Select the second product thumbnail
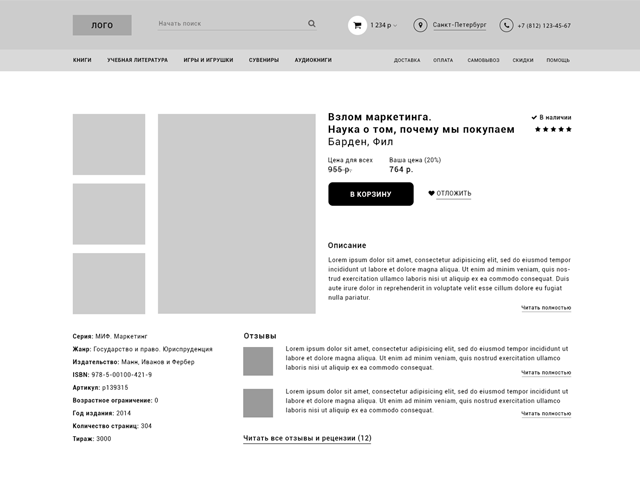 click(109, 214)
